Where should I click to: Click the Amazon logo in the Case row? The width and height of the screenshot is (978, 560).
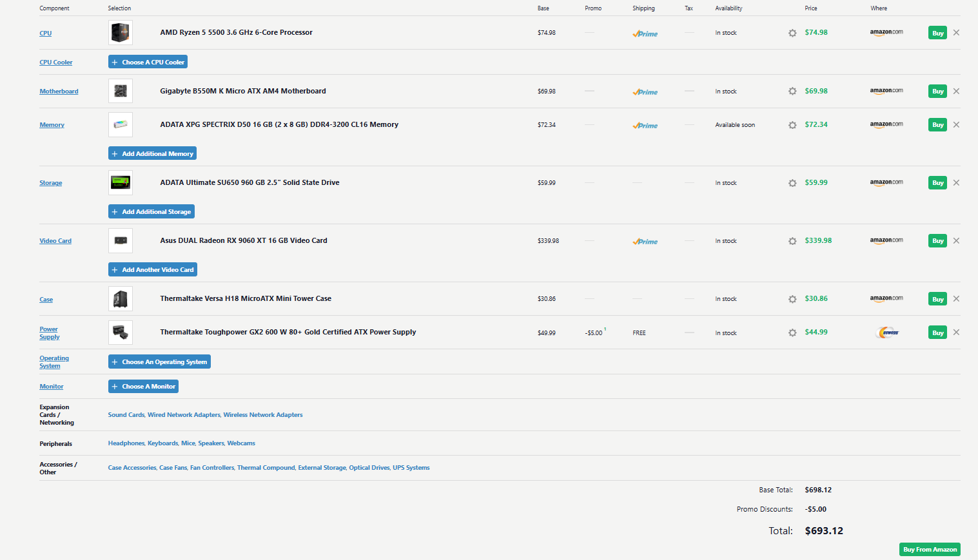click(886, 298)
